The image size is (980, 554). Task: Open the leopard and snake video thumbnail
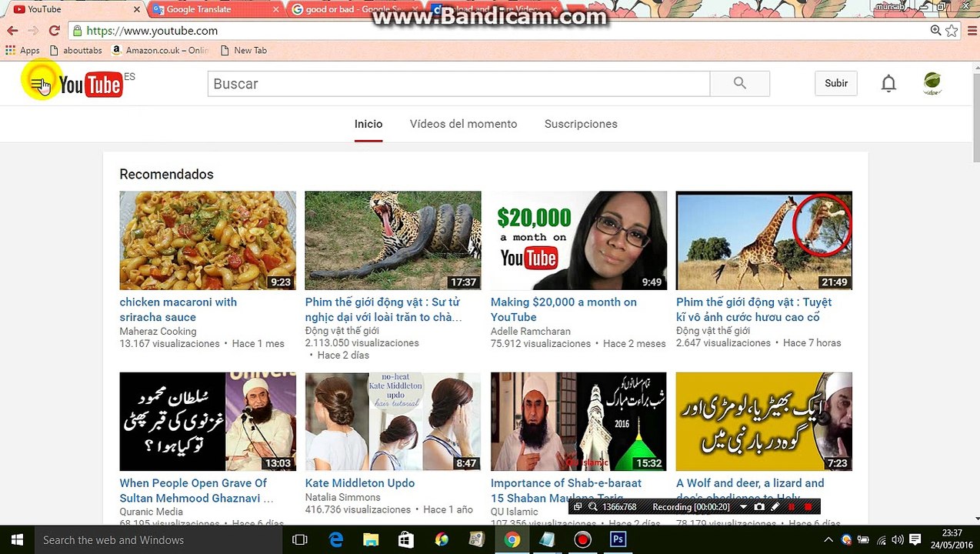pos(393,240)
